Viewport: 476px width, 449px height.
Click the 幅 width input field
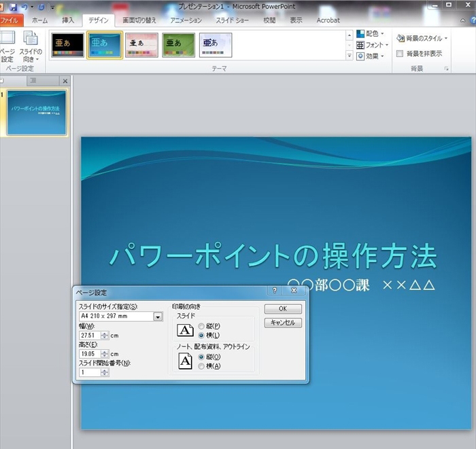[x=89, y=336]
